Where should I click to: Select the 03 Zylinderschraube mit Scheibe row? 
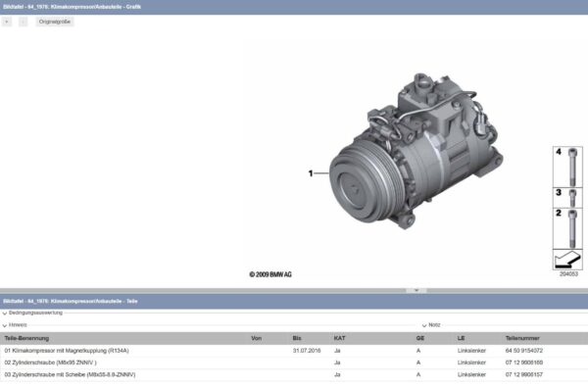pyautogui.click(x=294, y=375)
